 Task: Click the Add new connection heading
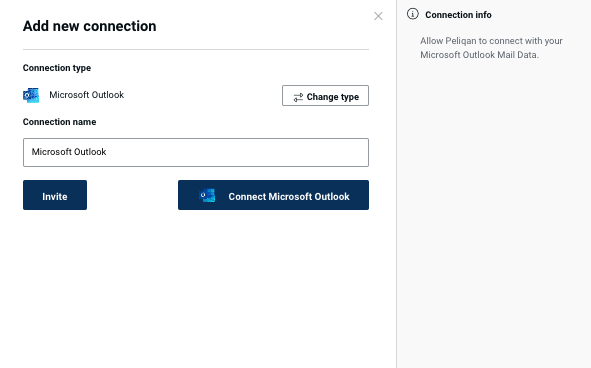[89, 26]
